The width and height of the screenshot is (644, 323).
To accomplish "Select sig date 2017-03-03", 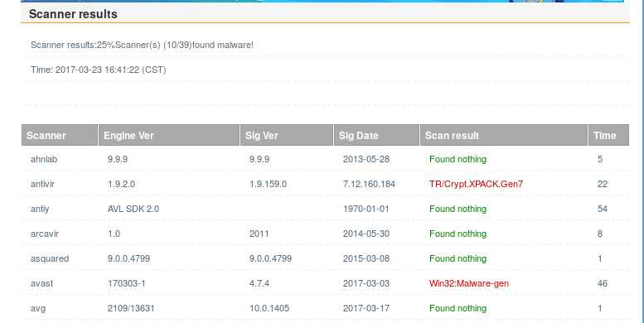I will point(366,283).
